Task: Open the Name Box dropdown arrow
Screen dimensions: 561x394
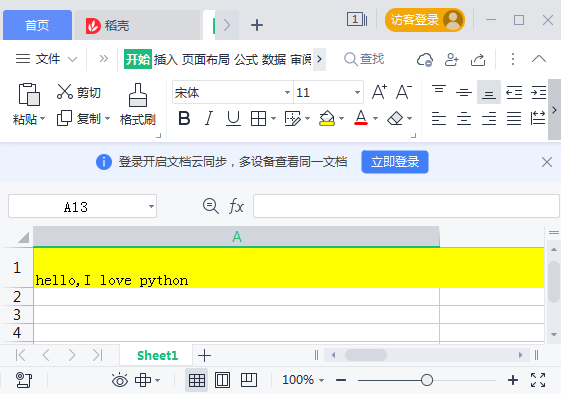Action: pos(151,206)
